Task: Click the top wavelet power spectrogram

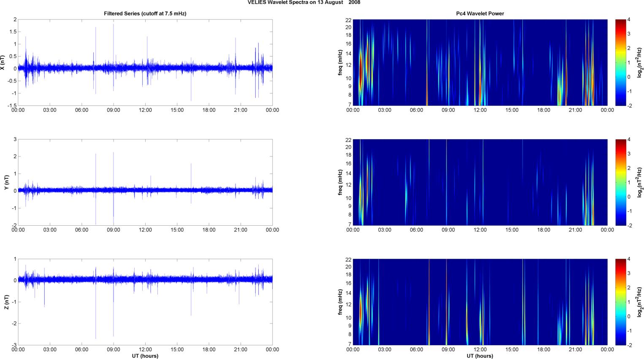Action: 480,62
